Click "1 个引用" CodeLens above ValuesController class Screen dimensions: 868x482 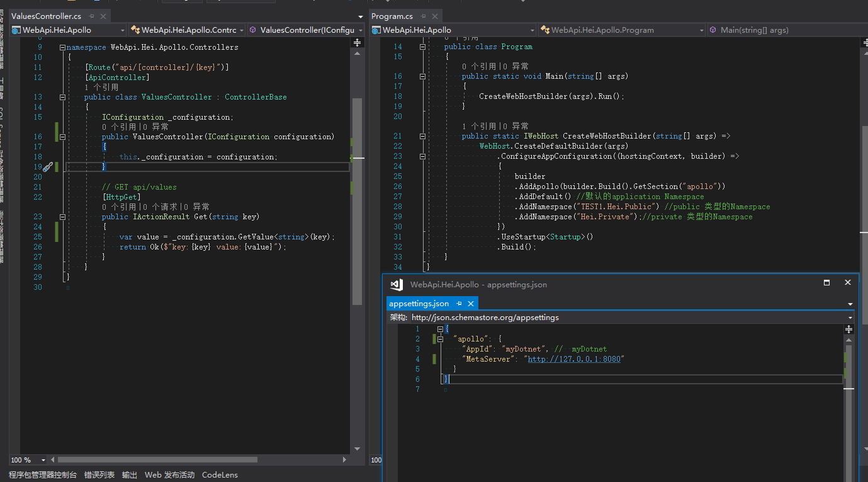click(x=101, y=88)
